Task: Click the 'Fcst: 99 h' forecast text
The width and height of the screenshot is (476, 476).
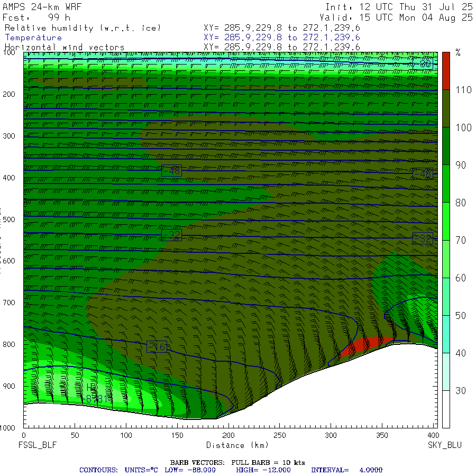Action: pos(36,17)
